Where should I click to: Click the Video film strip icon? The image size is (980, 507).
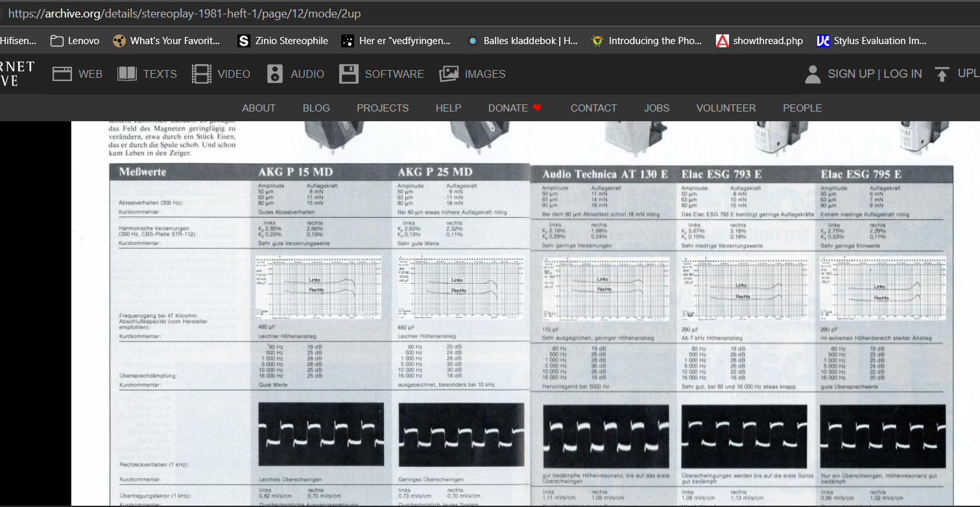(202, 74)
